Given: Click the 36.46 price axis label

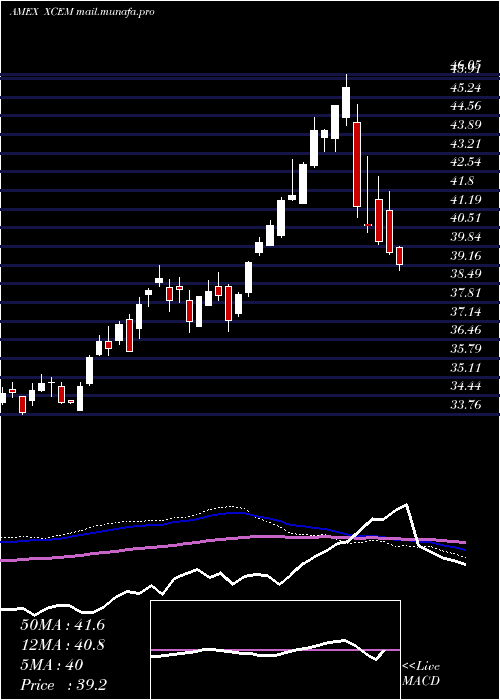Looking at the screenshot, I should [x=466, y=330].
